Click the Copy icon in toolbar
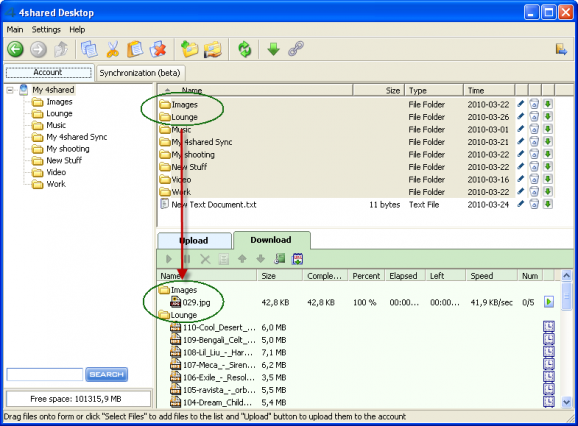 tap(89, 49)
